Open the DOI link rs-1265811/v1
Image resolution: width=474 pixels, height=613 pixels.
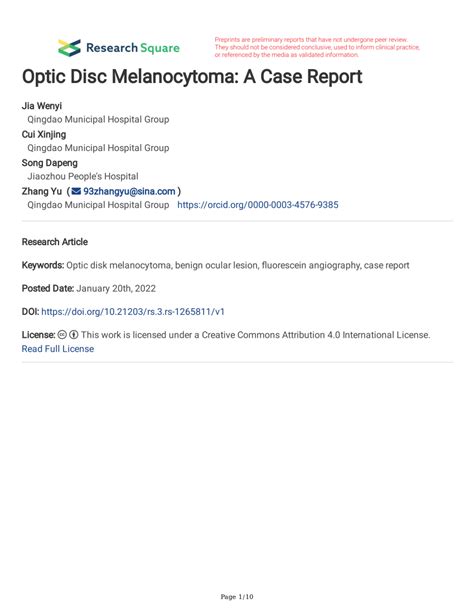133,312
